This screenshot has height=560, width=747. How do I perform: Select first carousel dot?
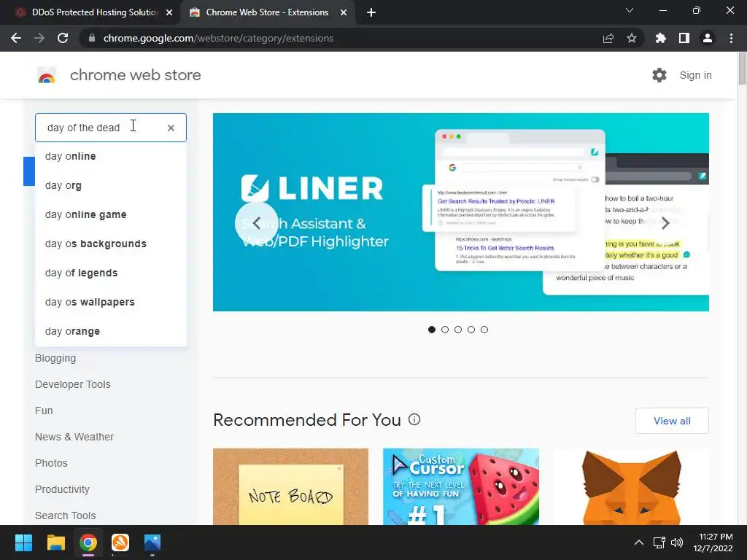432,330
